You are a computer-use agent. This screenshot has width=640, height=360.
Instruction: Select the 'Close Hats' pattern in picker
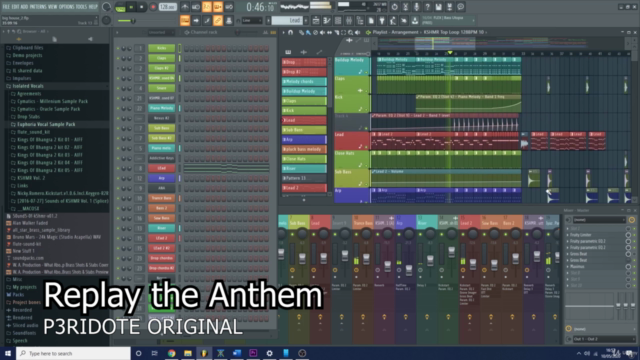tap(304, 159)
